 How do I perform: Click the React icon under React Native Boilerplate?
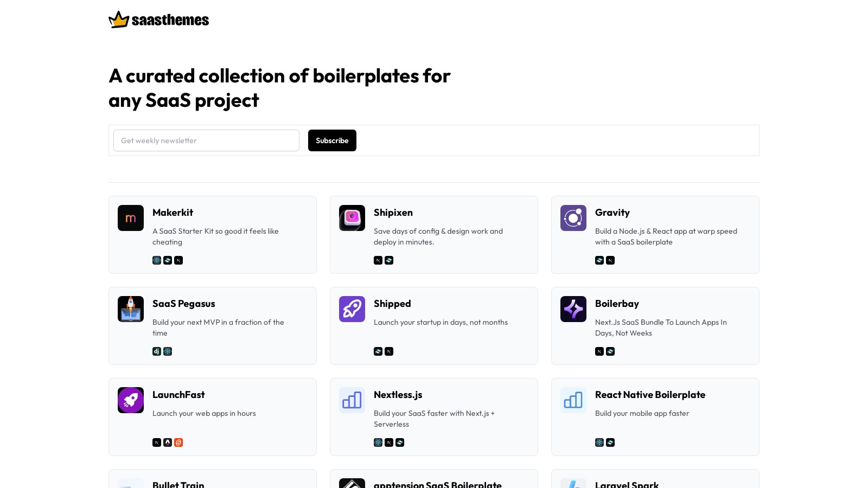(599, 442)
